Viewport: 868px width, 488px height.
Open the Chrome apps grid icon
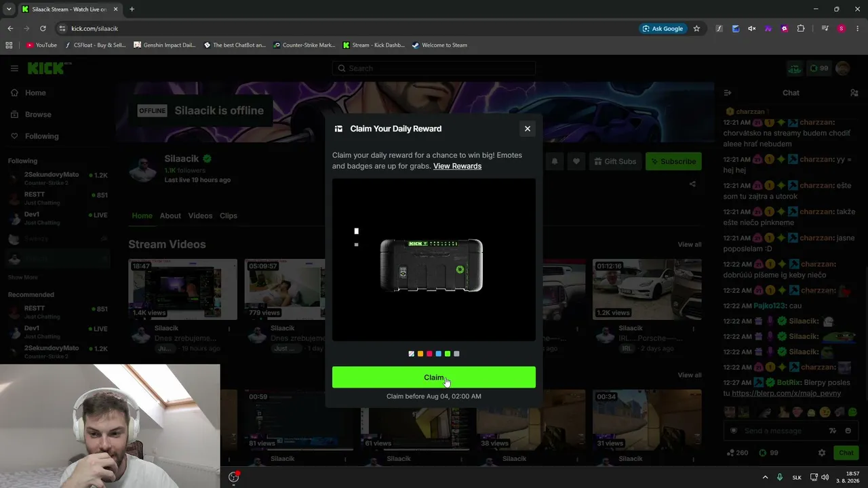(9, 45)
